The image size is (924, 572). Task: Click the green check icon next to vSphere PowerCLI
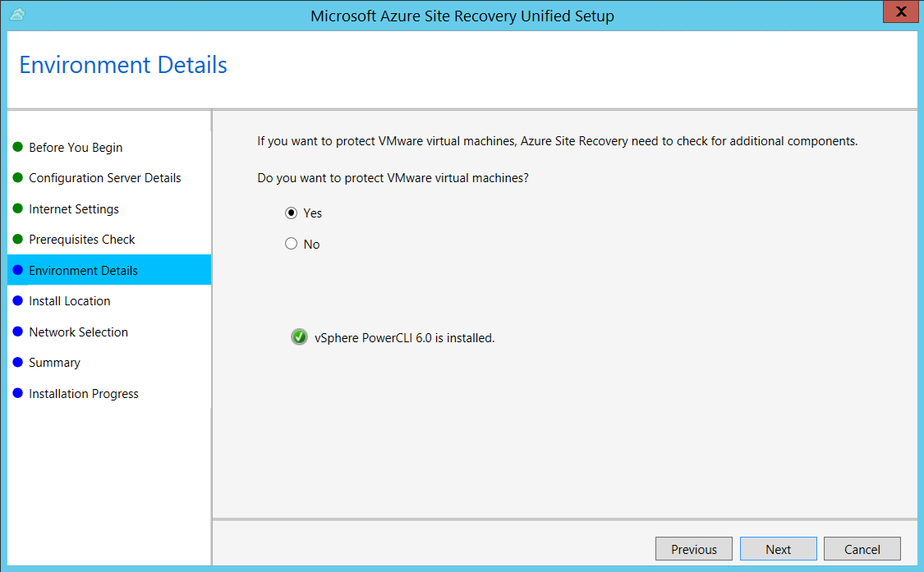(x=299, y=336)
